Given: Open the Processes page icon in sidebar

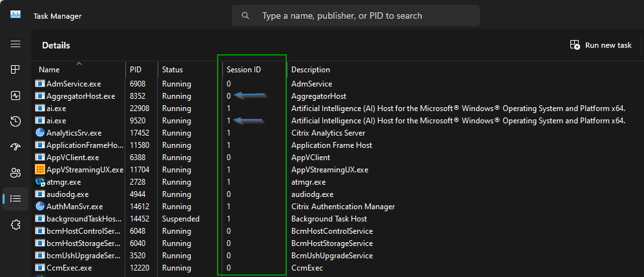Looking at the screenshot, I should 16,70.
